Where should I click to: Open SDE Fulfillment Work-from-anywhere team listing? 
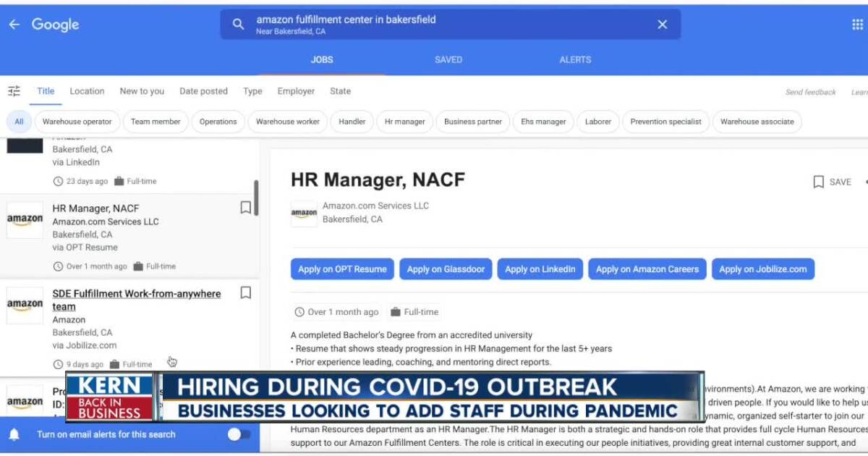click(x=137, y=300)
